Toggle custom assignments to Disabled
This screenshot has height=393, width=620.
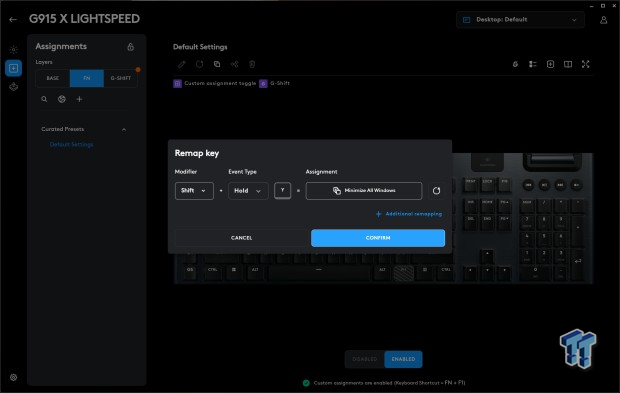click(x=365, y=359)
